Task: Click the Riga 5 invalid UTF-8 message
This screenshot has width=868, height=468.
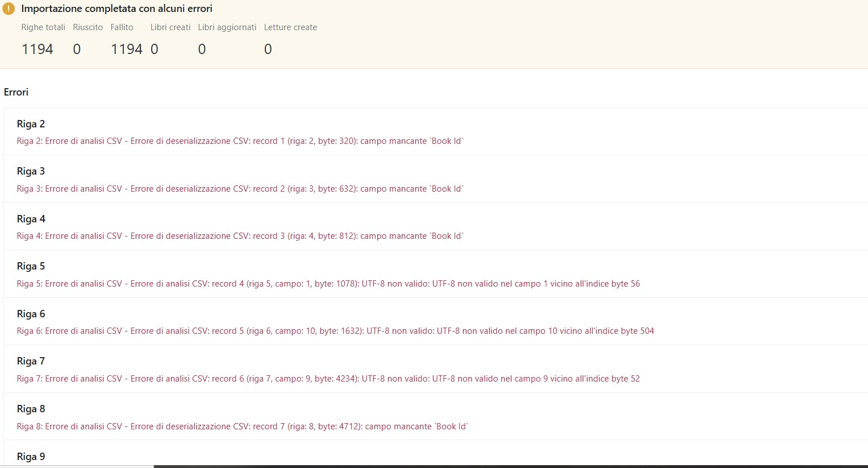Action: pos(328,284)
